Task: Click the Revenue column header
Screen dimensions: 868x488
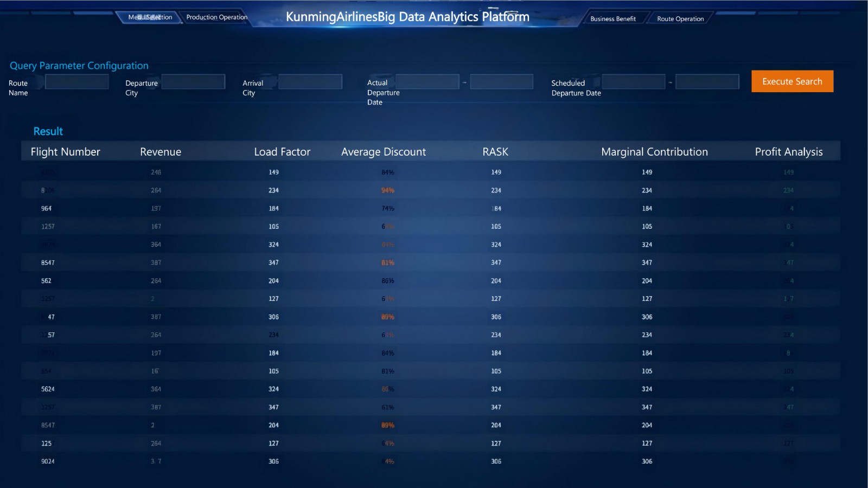Action: point(161,152)
